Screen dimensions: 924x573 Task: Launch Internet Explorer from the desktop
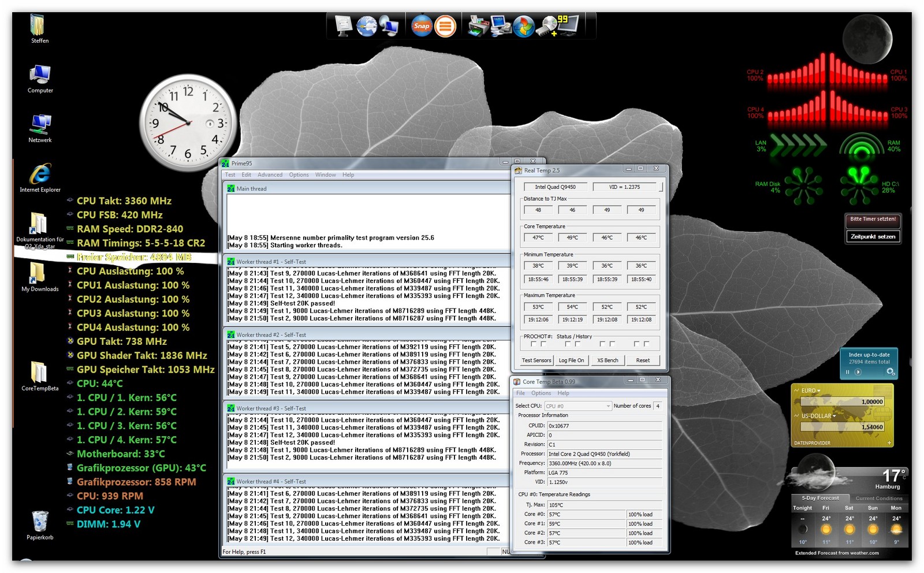(40, 178)
